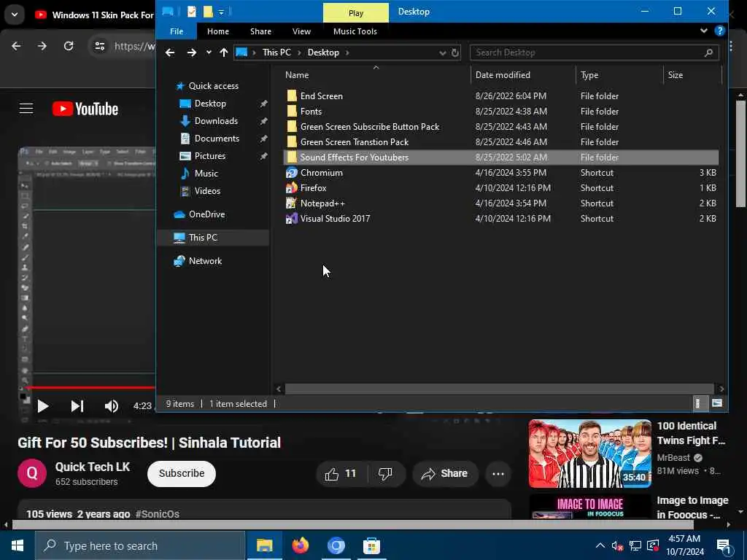Like the video with 11 likes
747x560 pixels.
pos(340,474)
